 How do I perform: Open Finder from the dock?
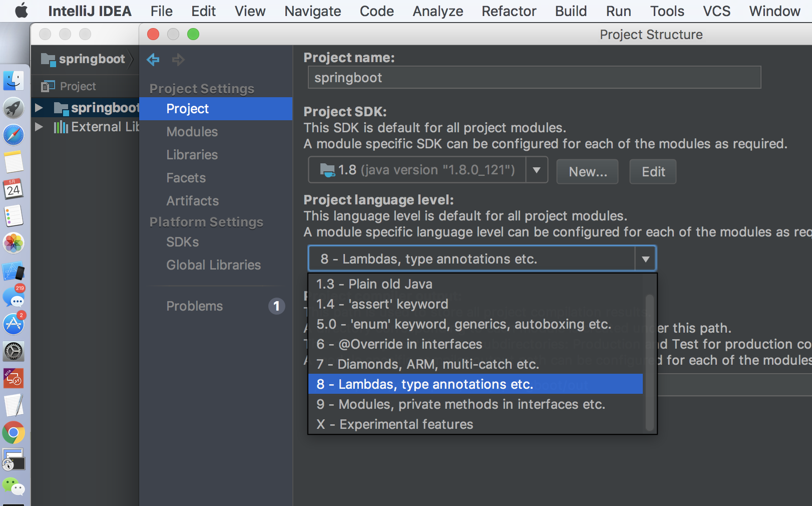click(x=14, y=81)
